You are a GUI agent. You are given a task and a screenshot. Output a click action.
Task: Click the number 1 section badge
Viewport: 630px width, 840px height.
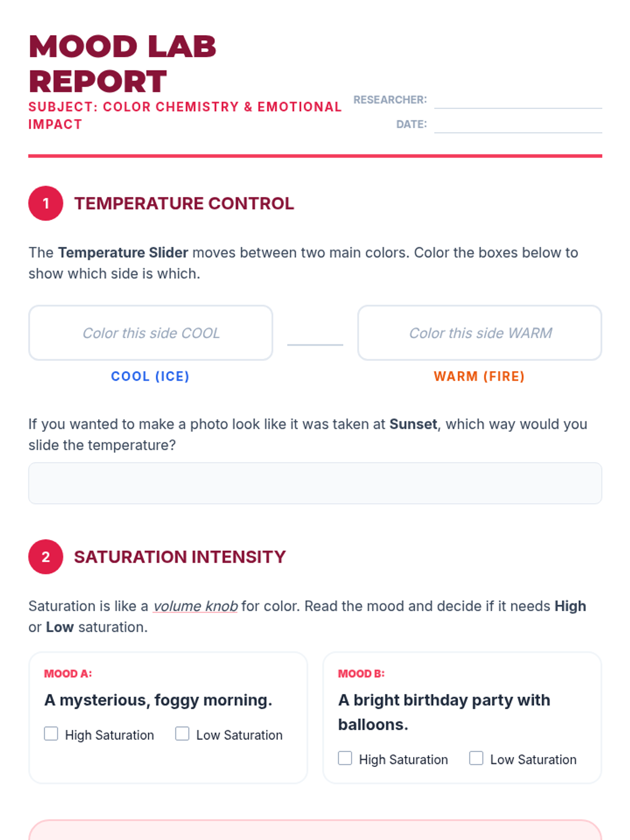coord(46,203)
